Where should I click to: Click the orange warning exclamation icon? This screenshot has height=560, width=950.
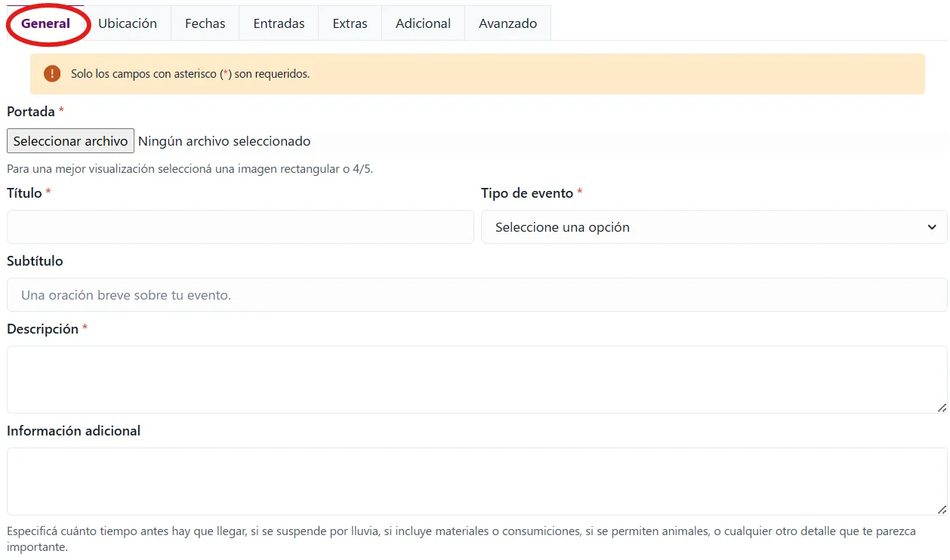(51, 74)
